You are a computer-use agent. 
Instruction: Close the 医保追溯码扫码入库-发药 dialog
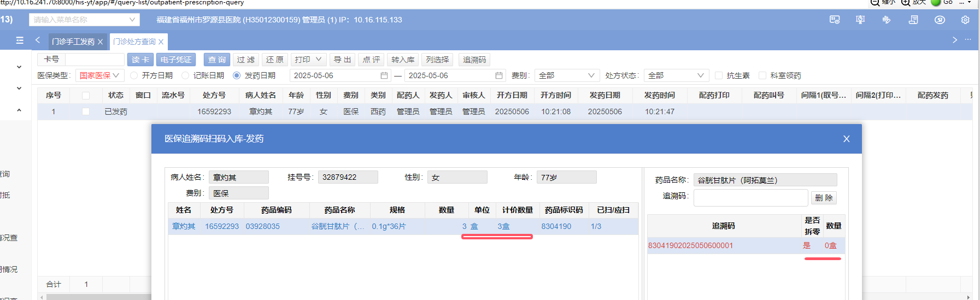tap(846, 139)
